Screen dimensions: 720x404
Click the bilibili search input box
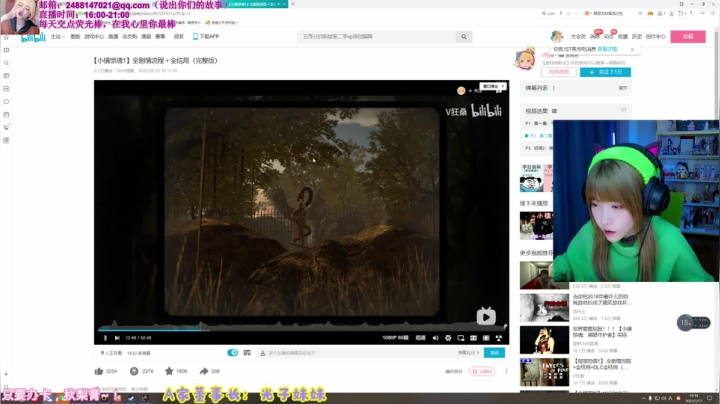377,36
